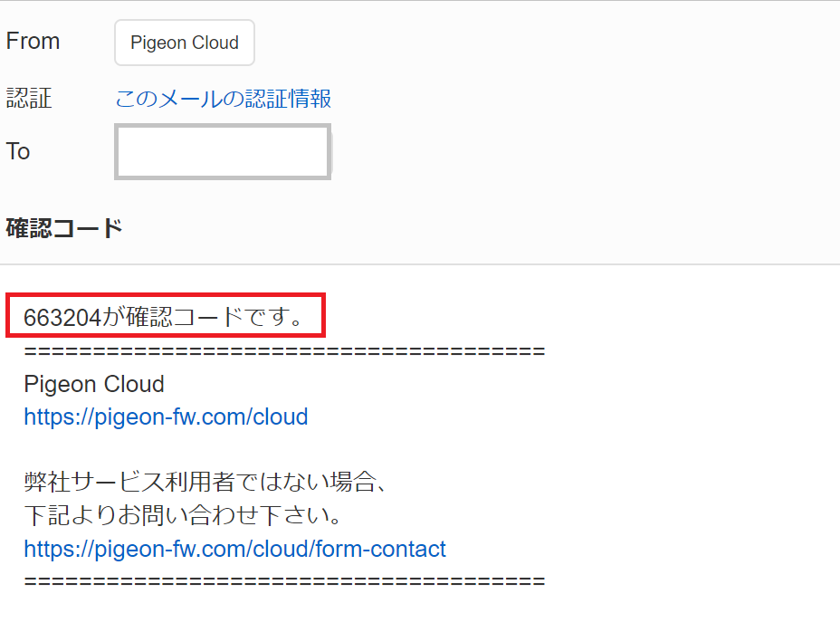Click the 確認コード subject heading
Screen dimensions: 840x632
[x=64, y=228]
